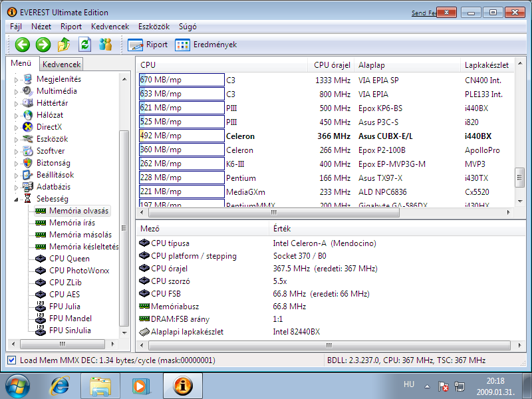Click the green Back arrow toolbar button
Image resolution: width=532 pixels, height=399 pixels.
[23, 45]
